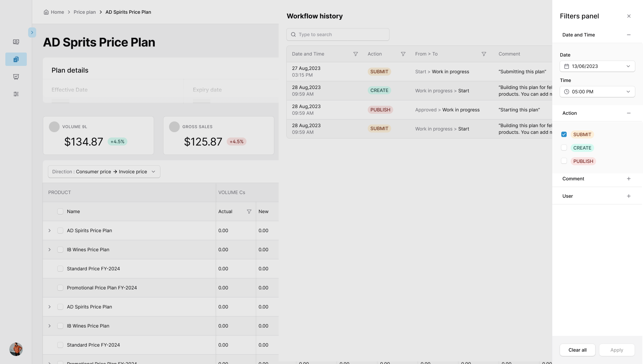
Task: Expand the Comment filter section
Action: coord(629,179)
